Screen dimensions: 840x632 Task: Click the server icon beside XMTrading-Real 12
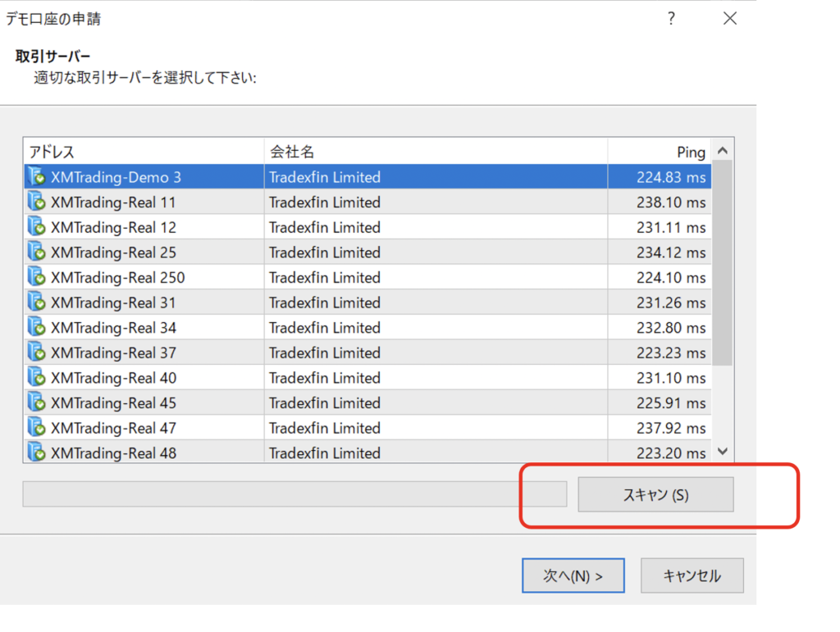coord(36,227)
